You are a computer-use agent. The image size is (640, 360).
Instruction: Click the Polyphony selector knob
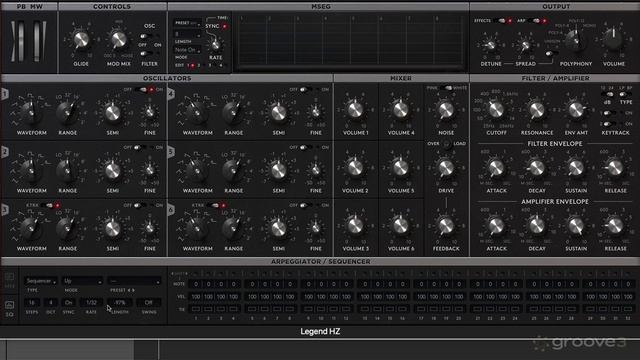pos(576,40)
